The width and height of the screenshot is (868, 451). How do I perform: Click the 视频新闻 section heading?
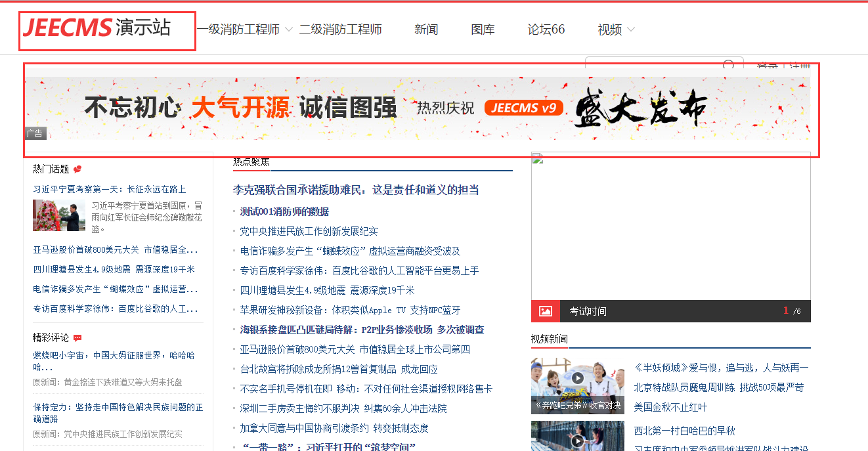coord(550,339)
